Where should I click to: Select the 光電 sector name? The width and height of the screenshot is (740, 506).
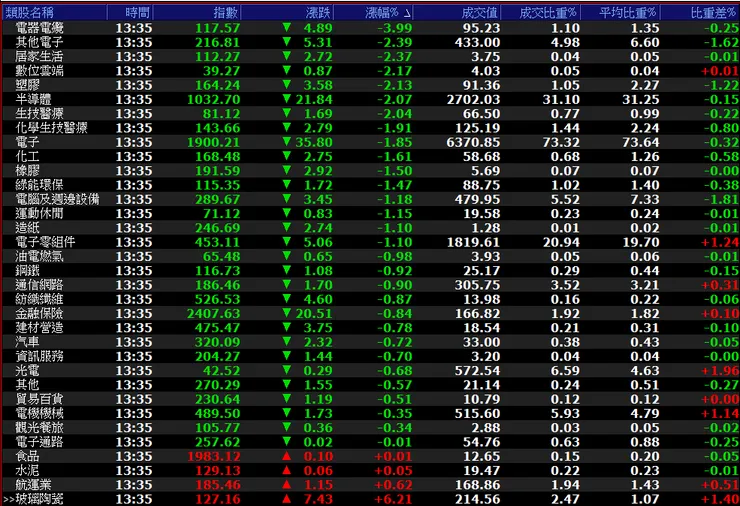point(27,371)
